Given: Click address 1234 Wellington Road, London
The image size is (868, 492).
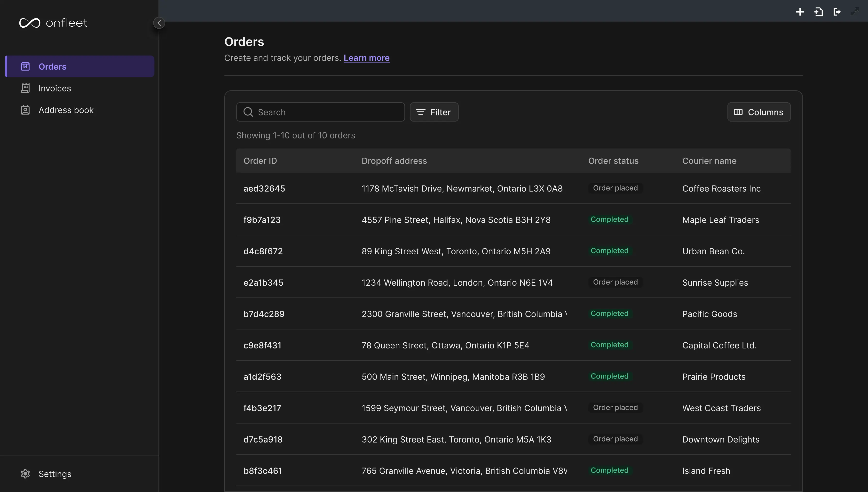Looking at the screenshot, I should 457,283.
